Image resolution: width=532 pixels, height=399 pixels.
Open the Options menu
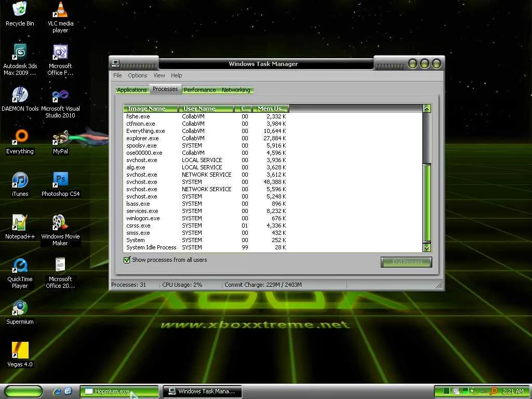point(137,75)
